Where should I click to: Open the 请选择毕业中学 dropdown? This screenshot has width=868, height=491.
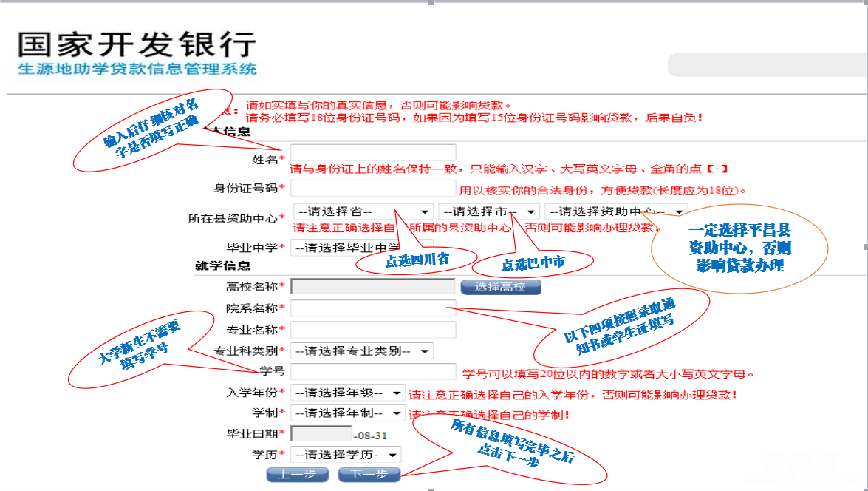coord(362,248)
